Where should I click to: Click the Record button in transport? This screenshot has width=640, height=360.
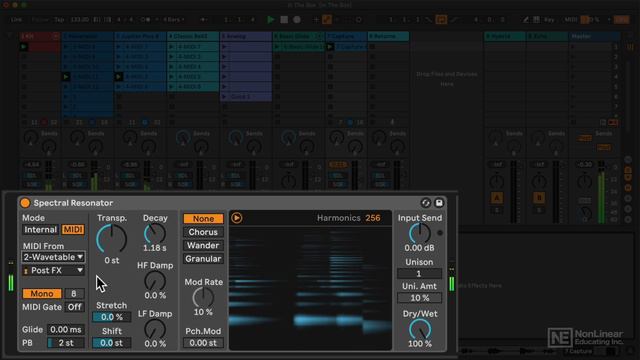[297, 20]
